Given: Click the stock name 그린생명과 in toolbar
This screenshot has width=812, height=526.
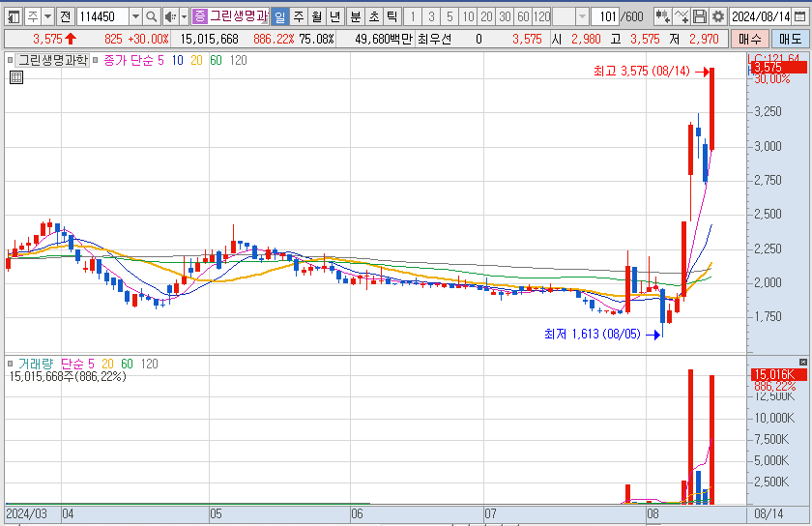Looking at the screenshot, I should point(238,16).
